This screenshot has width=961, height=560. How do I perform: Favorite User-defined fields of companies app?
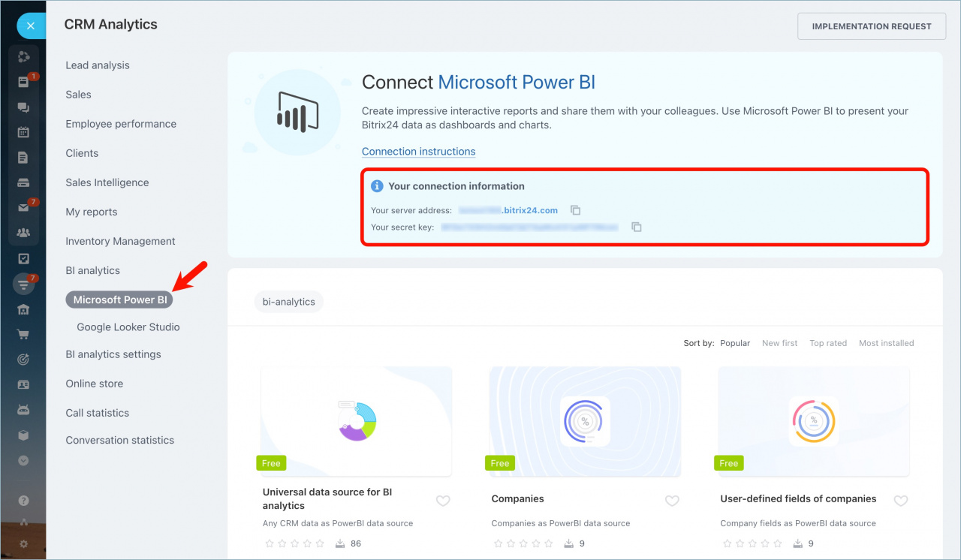(x=901, y=501)
